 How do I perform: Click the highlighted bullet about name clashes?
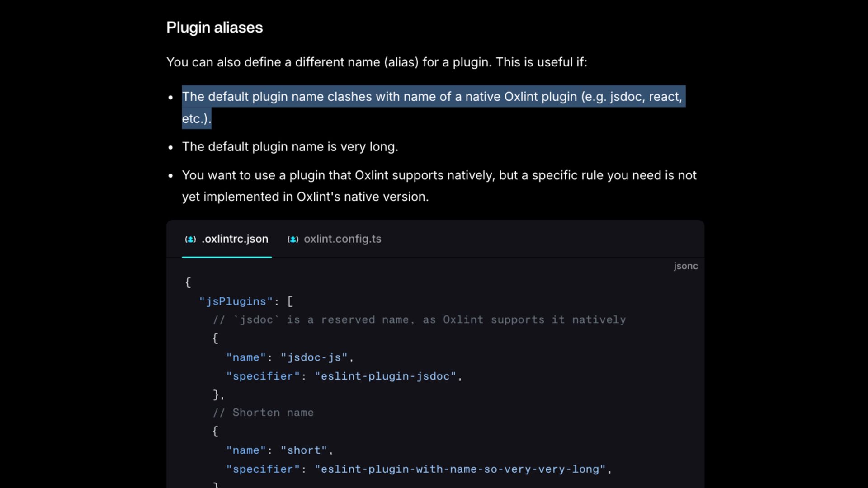[x=432, y=97]
